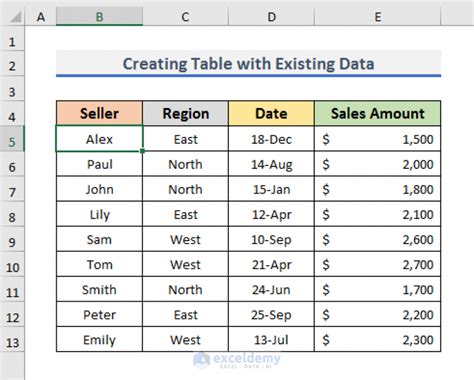Select the sales amount 1,500 cell
Screen dimensions: 474x380
point(377,139)
